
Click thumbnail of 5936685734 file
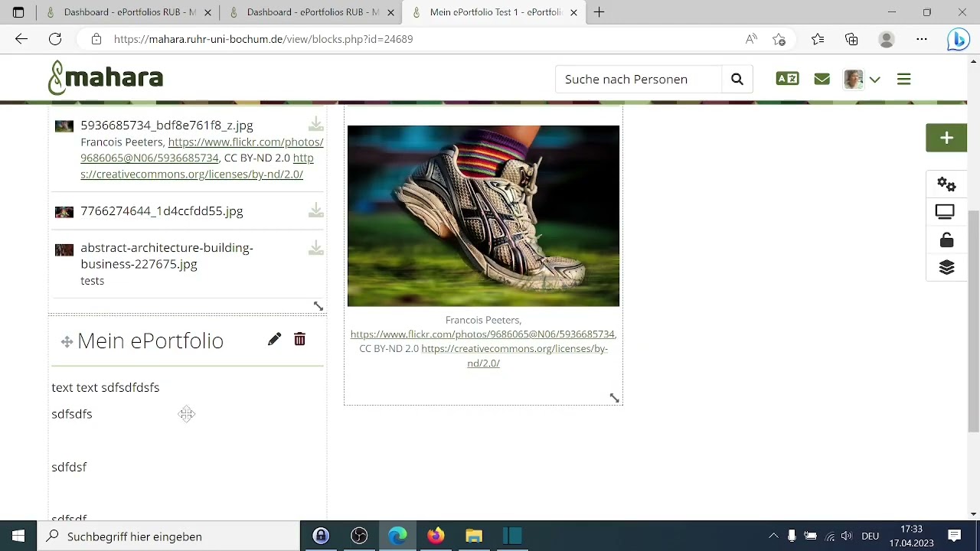[x=64, y=126]
